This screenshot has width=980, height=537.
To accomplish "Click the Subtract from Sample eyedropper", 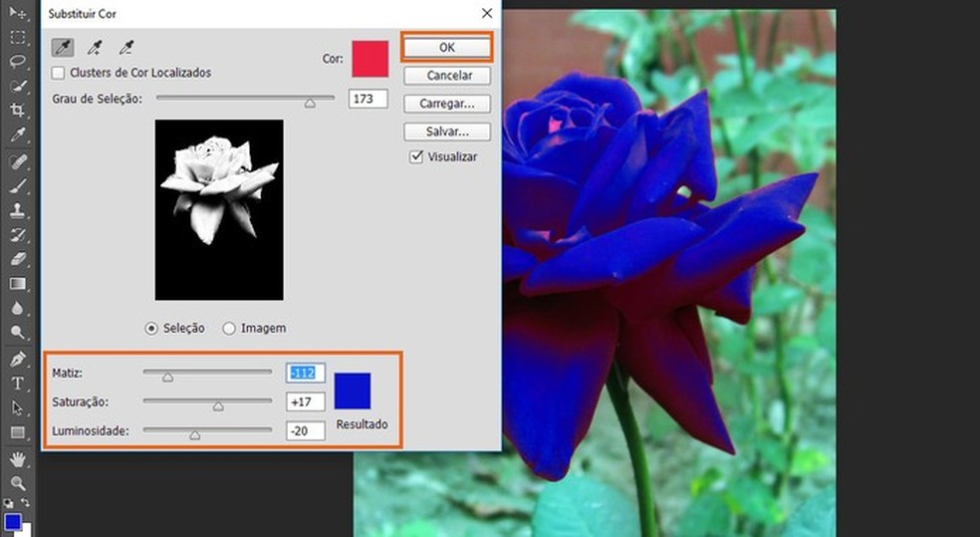I will coord(125,47).
